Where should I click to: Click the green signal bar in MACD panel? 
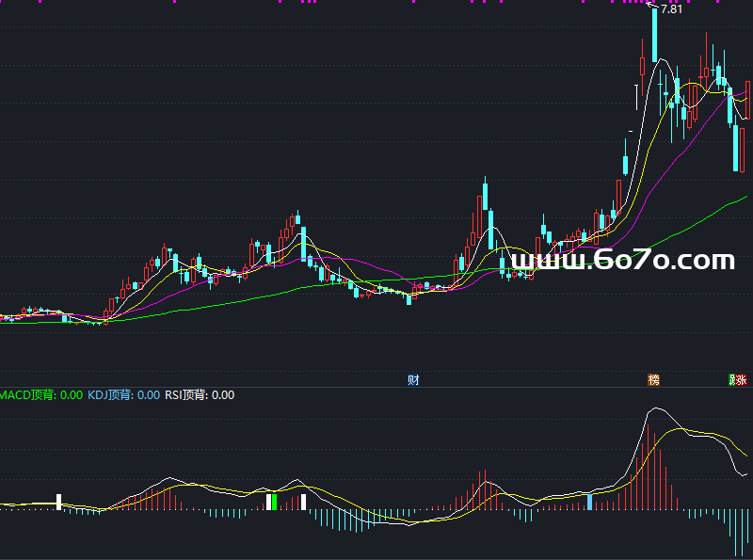point(272,502)
